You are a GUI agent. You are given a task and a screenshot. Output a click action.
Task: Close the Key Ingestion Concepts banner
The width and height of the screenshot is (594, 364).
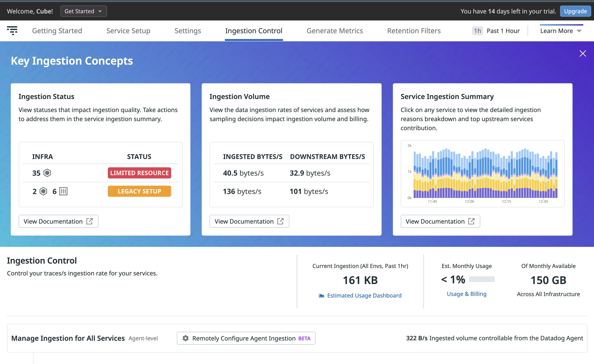[582, 53]
